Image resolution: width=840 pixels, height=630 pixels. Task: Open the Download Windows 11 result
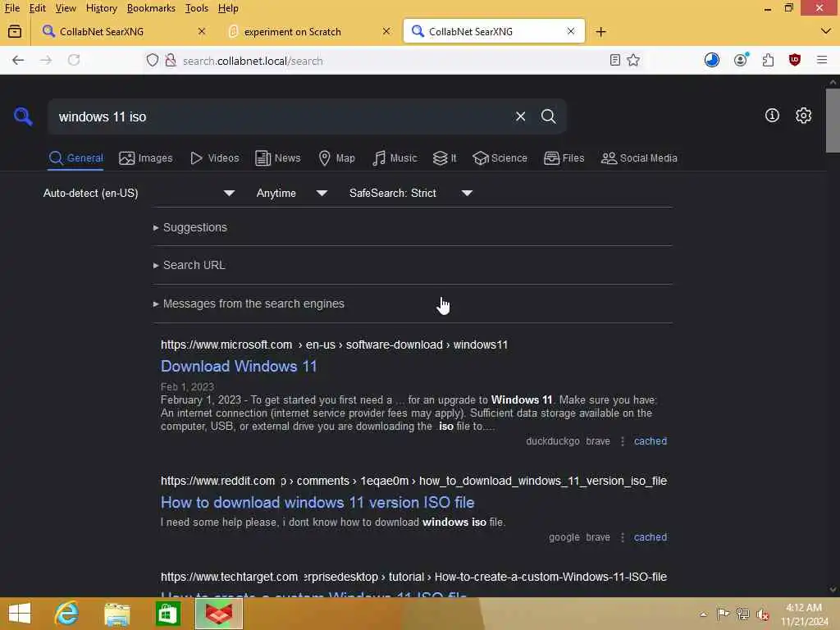(239, 367)
